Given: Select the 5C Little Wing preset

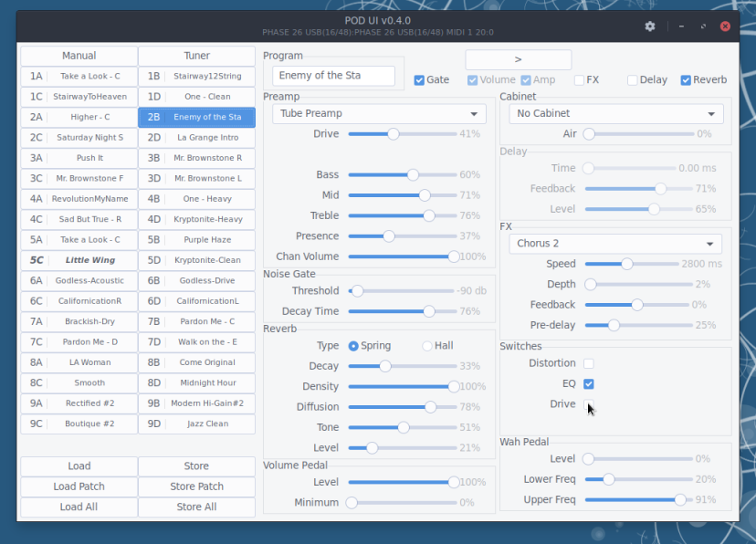Looking at the screenshot, I should [x=79, y=260].
